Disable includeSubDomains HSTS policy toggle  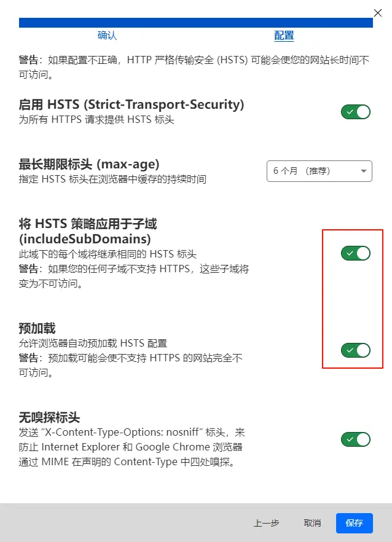pos(356,253)
